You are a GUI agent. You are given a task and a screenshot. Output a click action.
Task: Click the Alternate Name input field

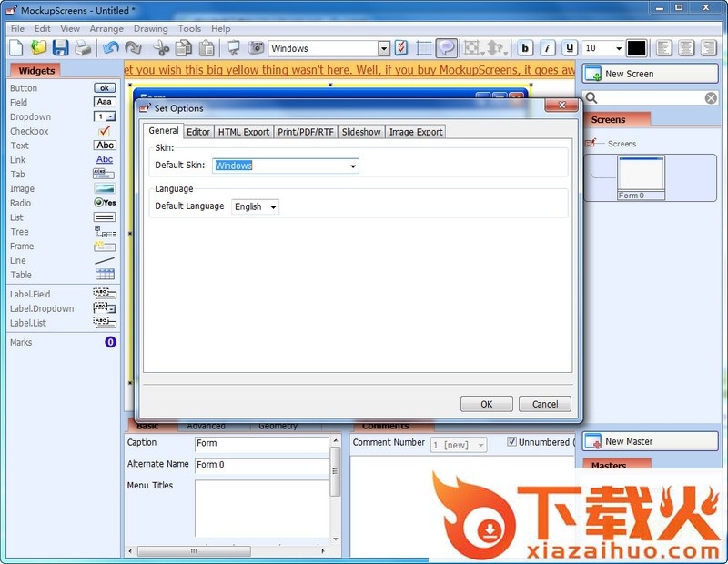262,465
